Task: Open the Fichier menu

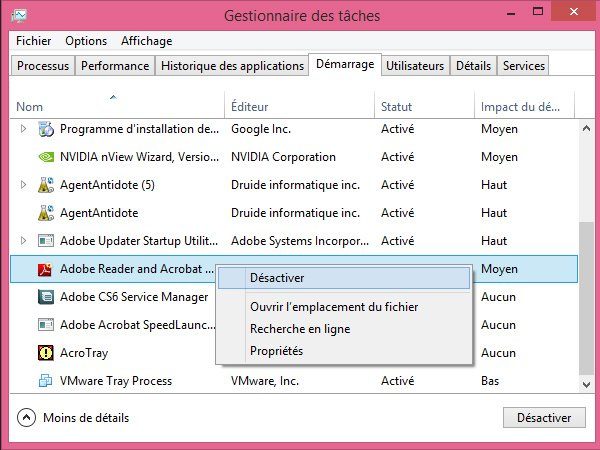Action: tap(34, 41)
